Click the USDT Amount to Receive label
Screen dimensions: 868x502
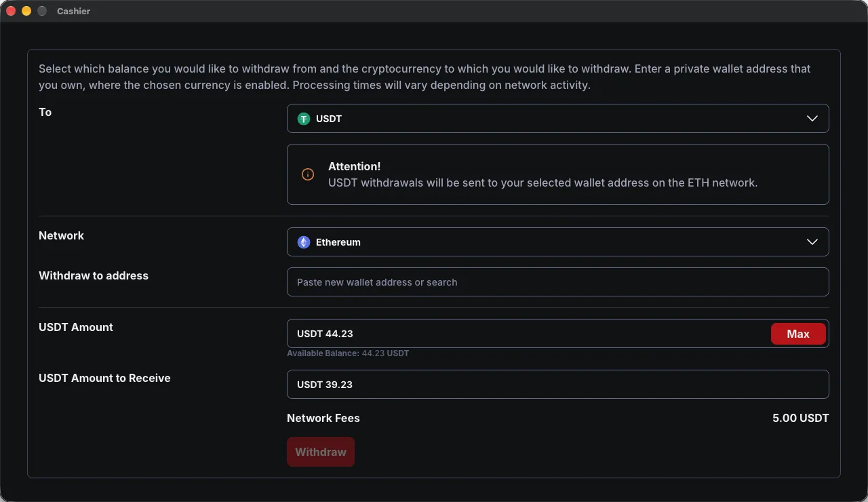[x=104, y=378]
